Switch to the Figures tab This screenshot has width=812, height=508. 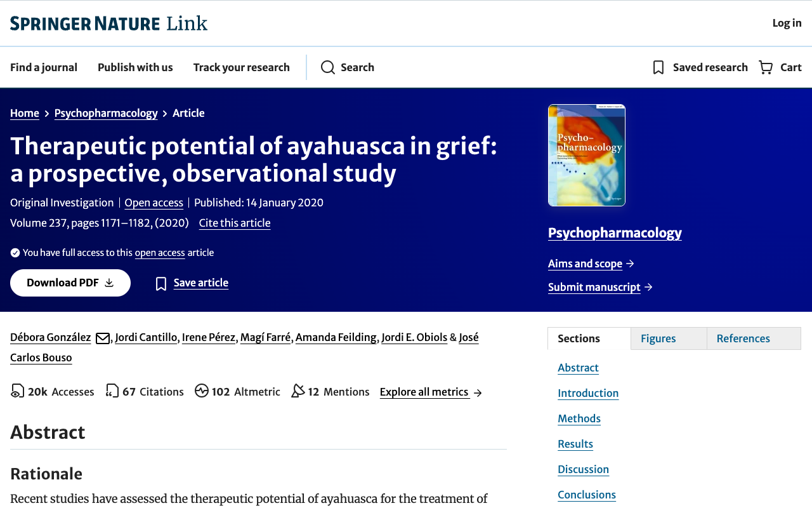pyautogui.click(x=658, y=338)
